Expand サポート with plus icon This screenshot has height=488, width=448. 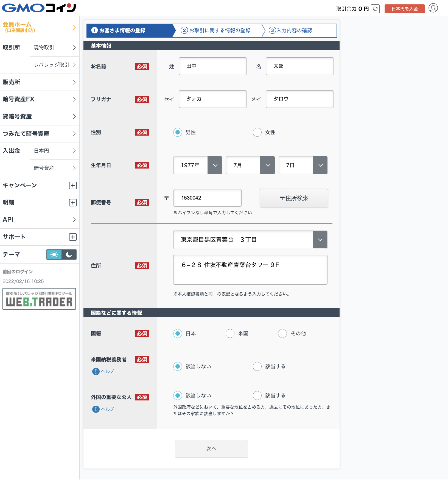(x=73, y=237)
